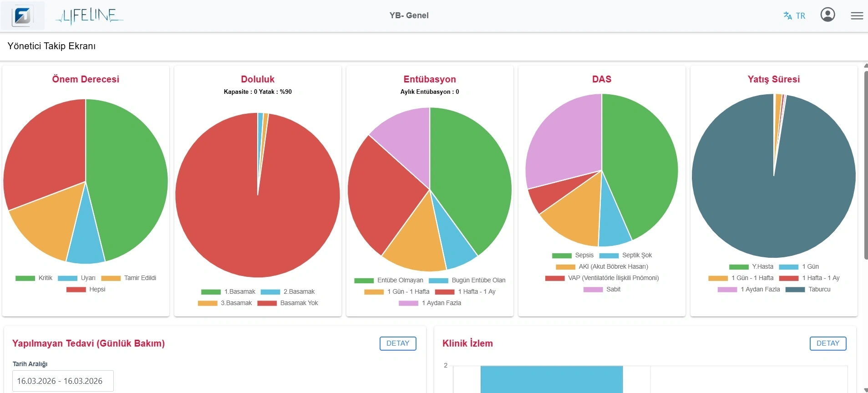Open the user account profile icon
The image size is (868, 393).
[827, 15]
